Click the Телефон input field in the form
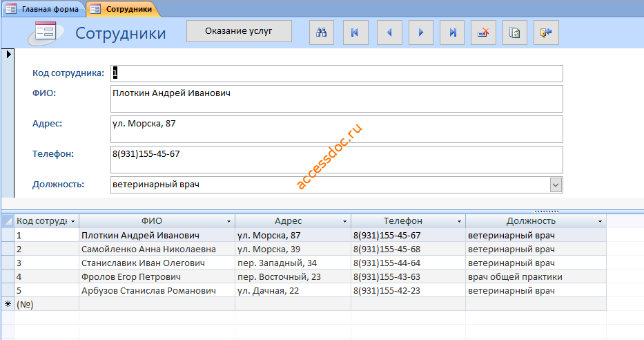This screenshot has height=340, width=644. [336, 160]
